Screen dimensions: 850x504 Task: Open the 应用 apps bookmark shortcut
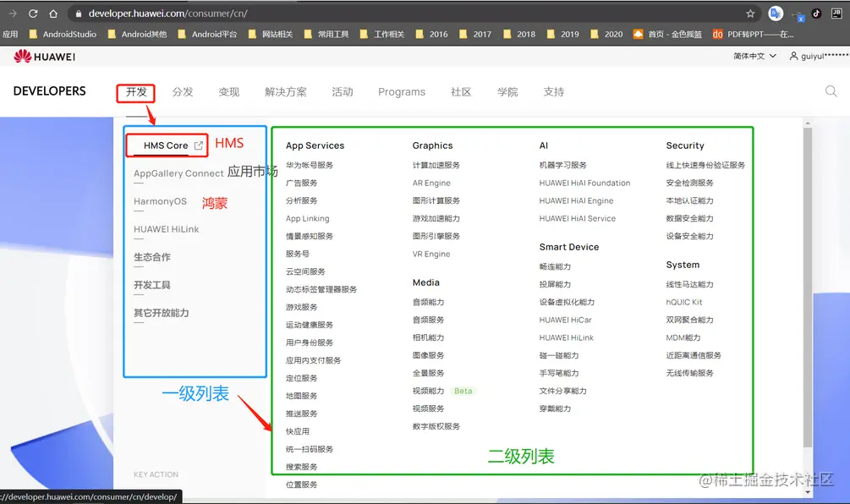point(10,34)
